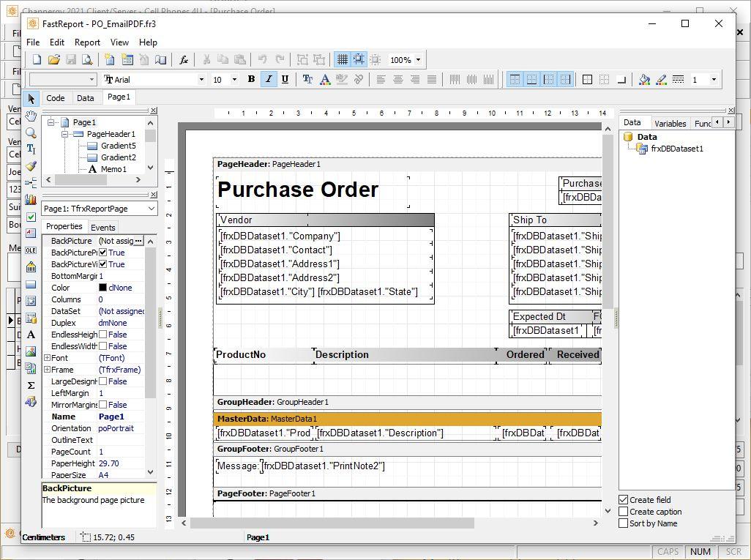Collapse the Page1 tree node
Image resolution: width=751 pixels, height=560 pixels.
point(51,122)
